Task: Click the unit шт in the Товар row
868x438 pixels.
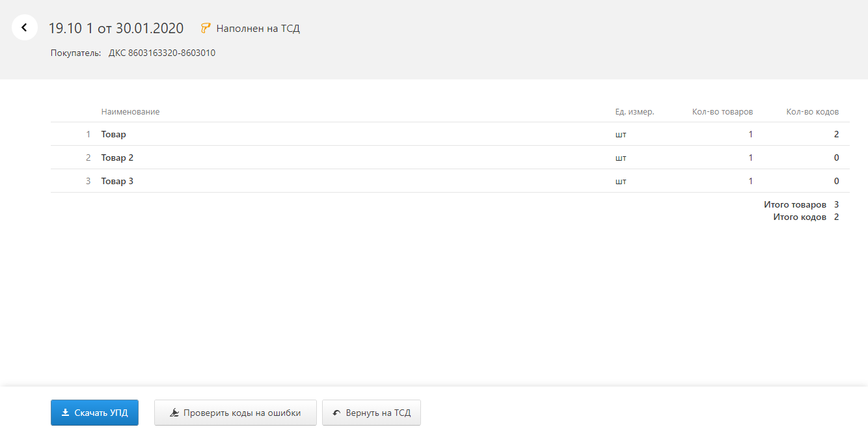Action: click(621, 135)
